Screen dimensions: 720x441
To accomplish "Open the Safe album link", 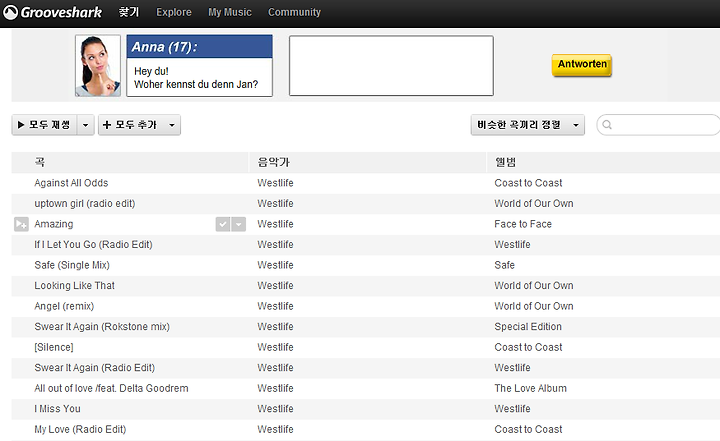I will tap(504, 265).
